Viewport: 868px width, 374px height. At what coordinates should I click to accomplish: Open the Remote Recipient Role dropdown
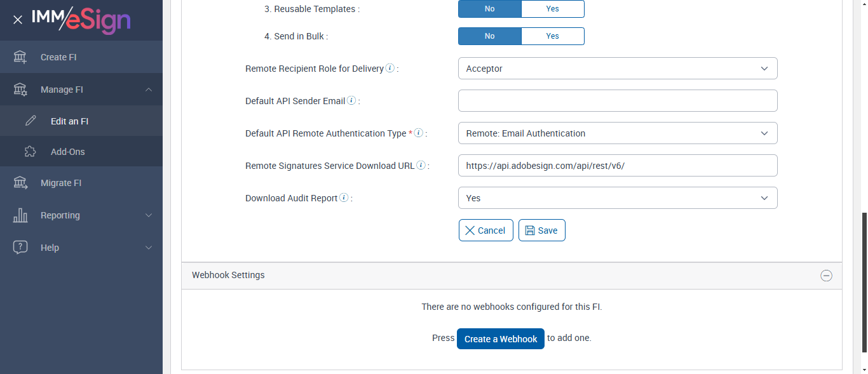click(x=617, y=69)
